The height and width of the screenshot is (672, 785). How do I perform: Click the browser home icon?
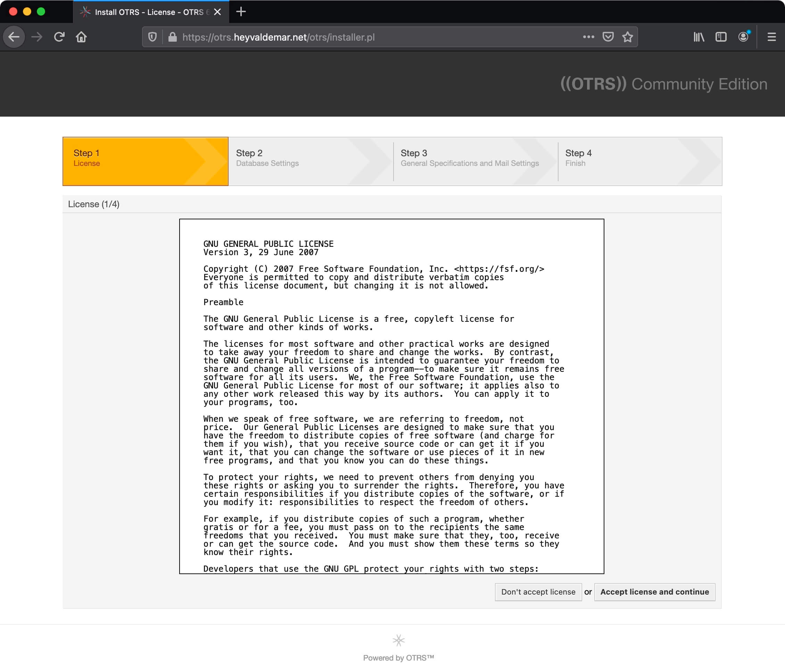(82, 37)
